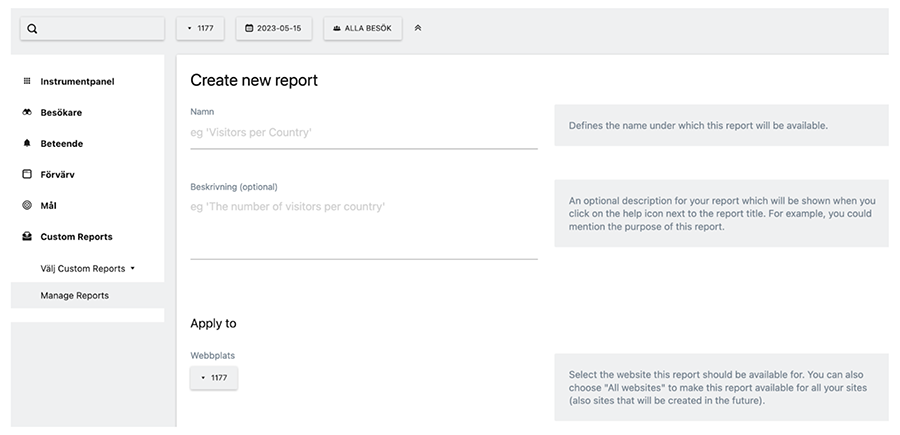
Task: Expand the Välj Custom Reports dropdown
Action: [x=87, y=268]
